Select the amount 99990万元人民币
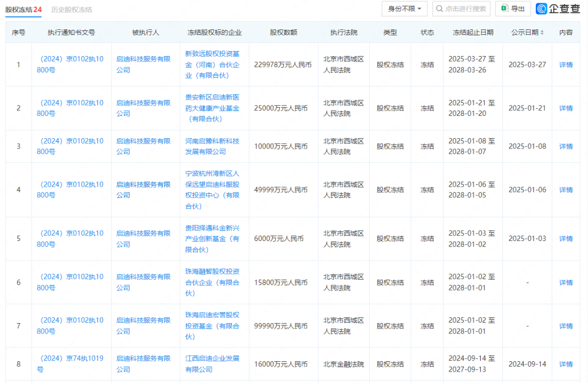The width and height of the screenshot is (588, 383). [281, 326]
